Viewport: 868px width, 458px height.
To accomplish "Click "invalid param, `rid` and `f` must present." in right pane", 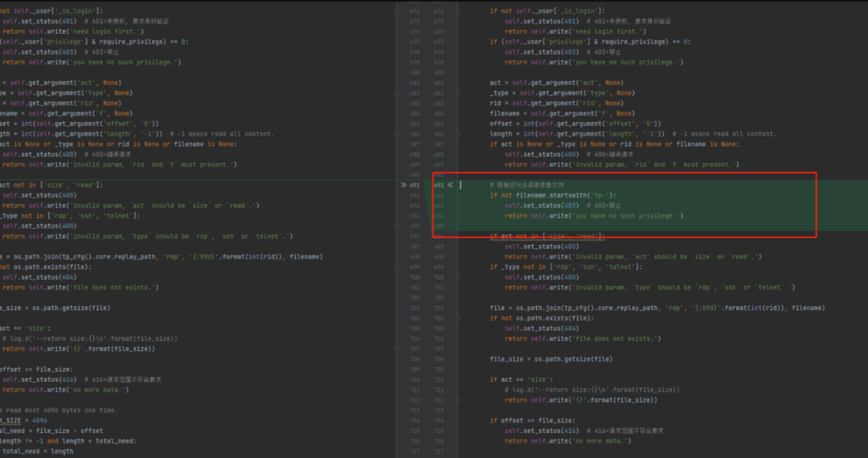I will click(621, 165).
